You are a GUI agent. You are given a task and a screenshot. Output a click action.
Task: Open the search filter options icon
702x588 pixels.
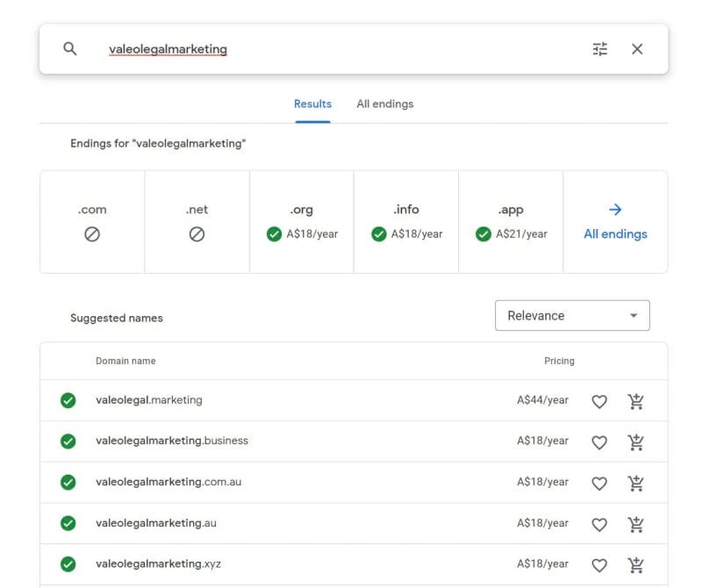tap(600, 49)
